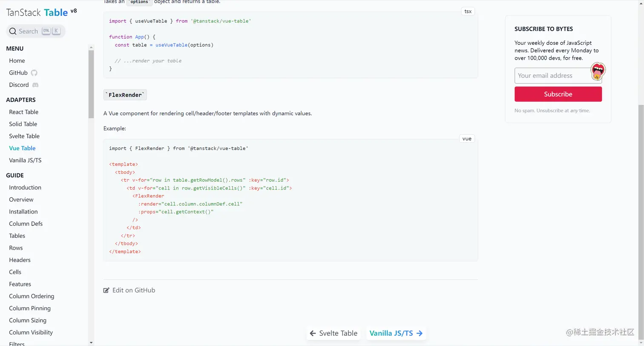
Task: Open the React Table adapter page
Action: 24,112
